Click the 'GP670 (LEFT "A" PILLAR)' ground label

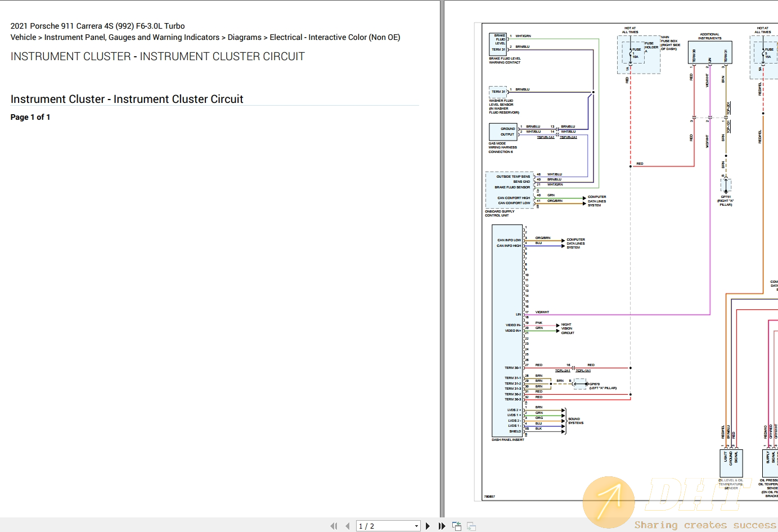click(602, 386)
